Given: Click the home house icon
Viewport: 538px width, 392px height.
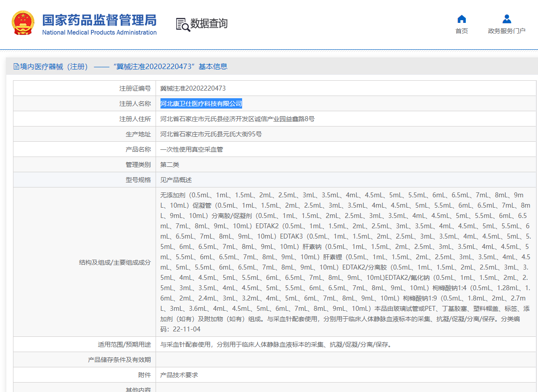Looking at the screenshot, I should pyautogui.click(x=461, y=19).
